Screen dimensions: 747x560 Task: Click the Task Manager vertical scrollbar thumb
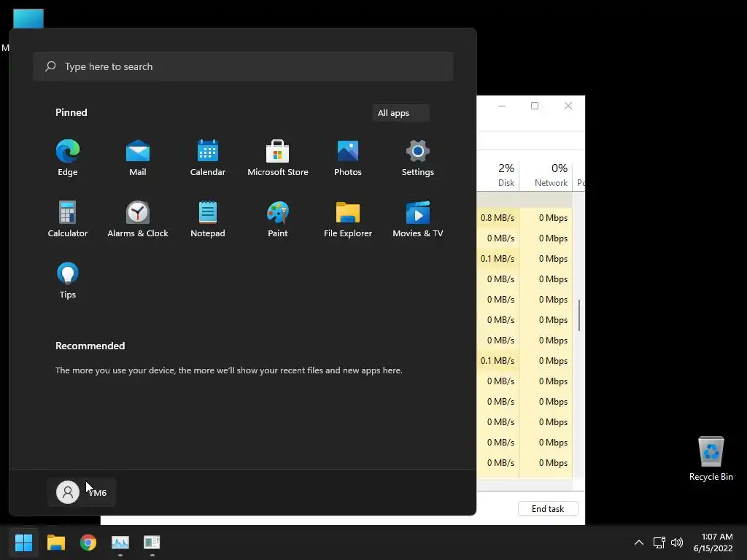(x=578, y=315)
